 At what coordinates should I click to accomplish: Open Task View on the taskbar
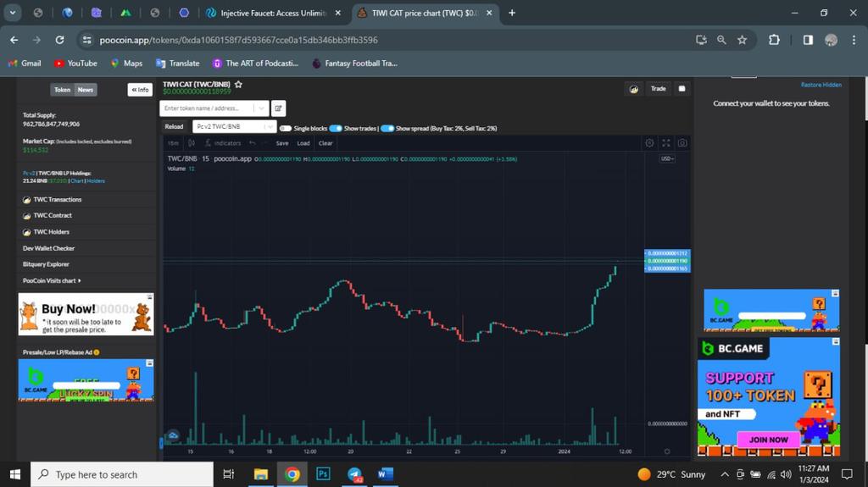pyautogui.click(x=229, y=474)
